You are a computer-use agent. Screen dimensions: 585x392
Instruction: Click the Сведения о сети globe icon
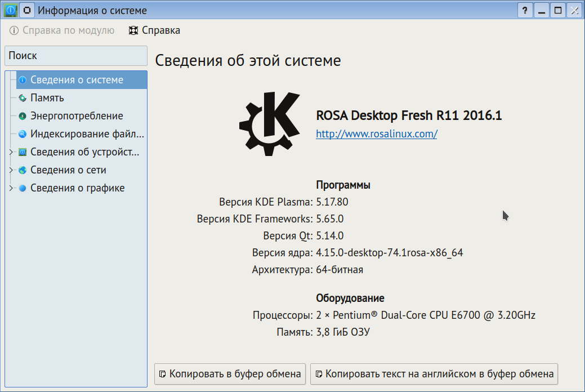click(23, 170)
